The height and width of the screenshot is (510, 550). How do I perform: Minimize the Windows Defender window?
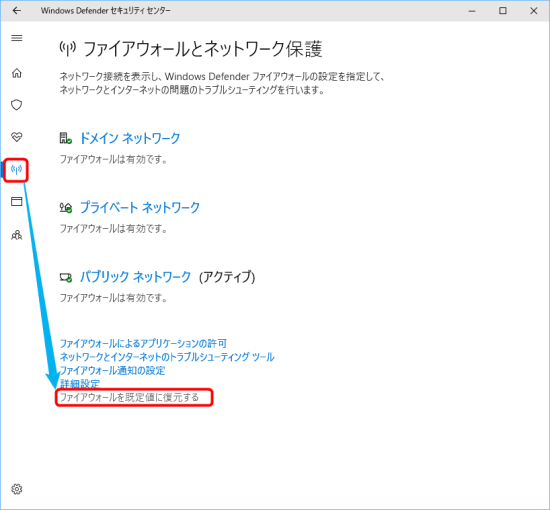(x=472, y=11)
